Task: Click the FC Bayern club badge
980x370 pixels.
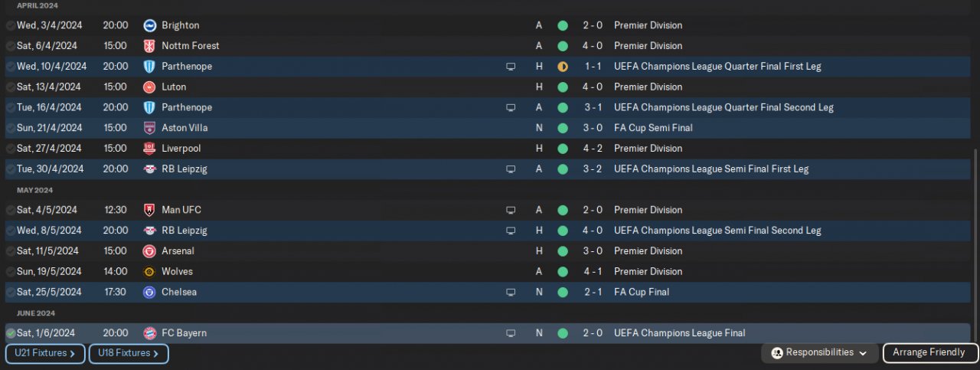Action: tap(149, 333)
